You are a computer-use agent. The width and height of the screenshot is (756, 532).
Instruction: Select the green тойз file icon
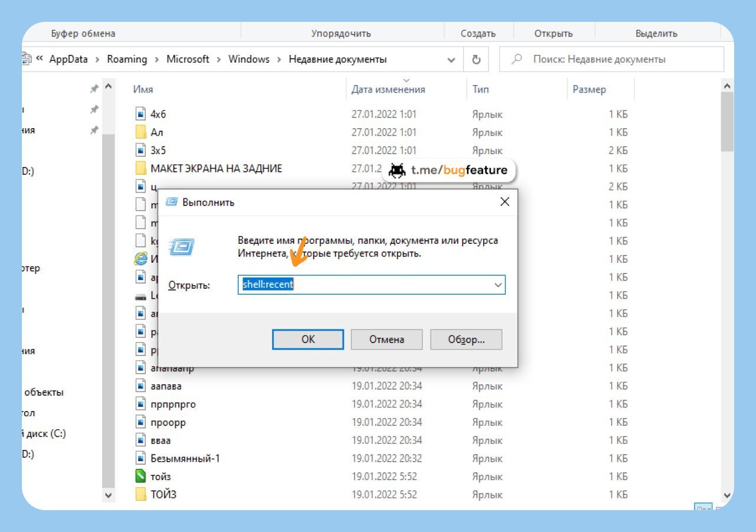point(141,476)
